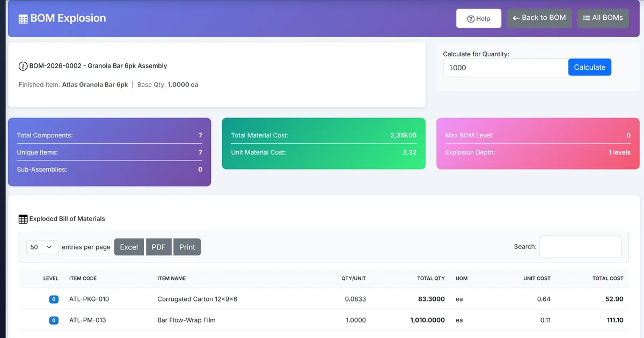Screen dimensions: 644x338
Task: Click the level 0 badge for ATL-PKG-010
Action: click(54, 299)
